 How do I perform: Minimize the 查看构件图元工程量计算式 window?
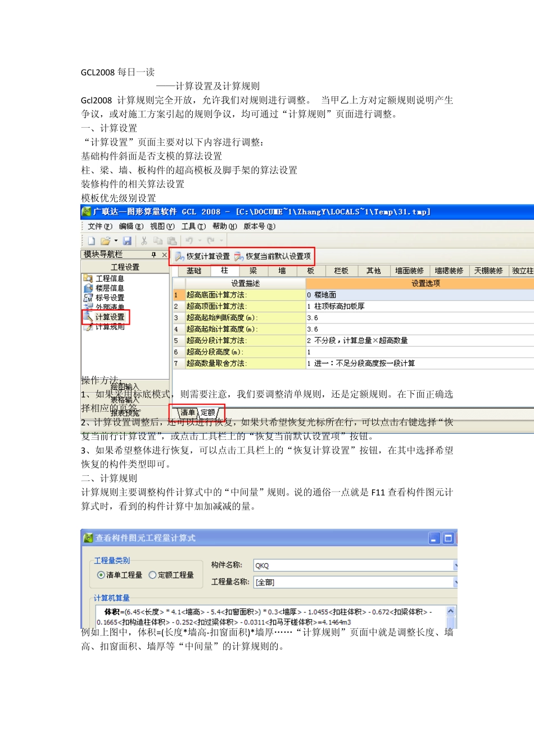point(434,538)
